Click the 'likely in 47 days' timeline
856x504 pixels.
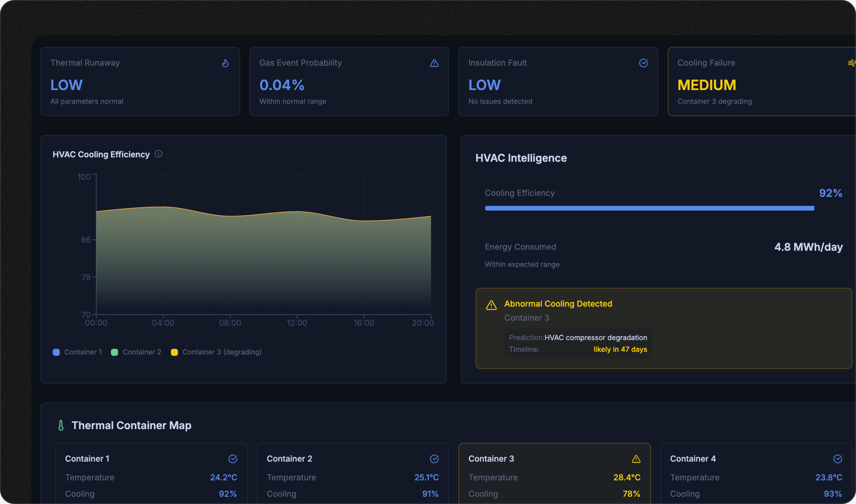620,349
